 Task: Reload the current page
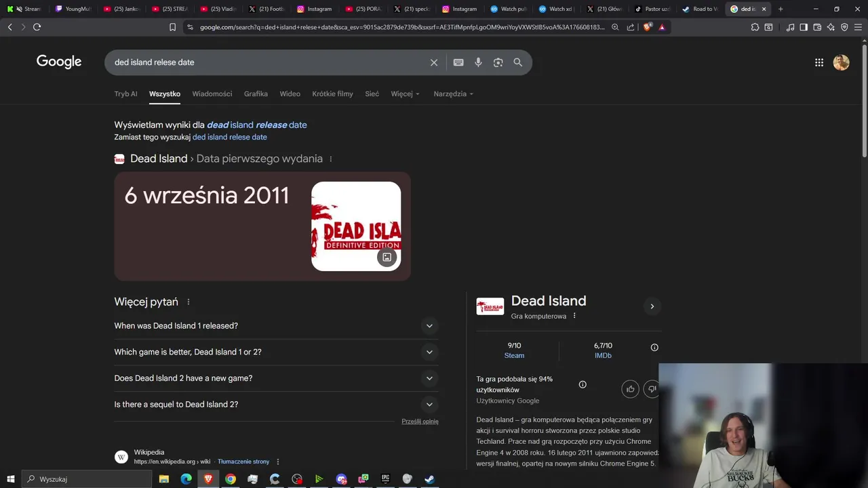(x=37, y=27)
